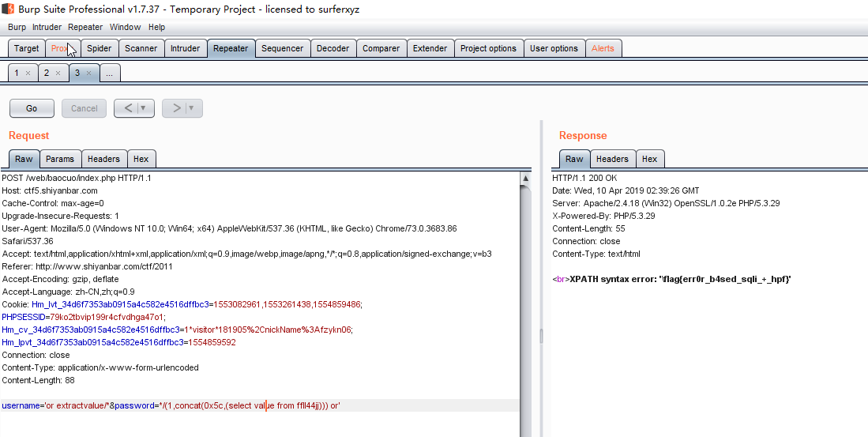Click the response Content-Length: 55 line

[x=588, y=228]
